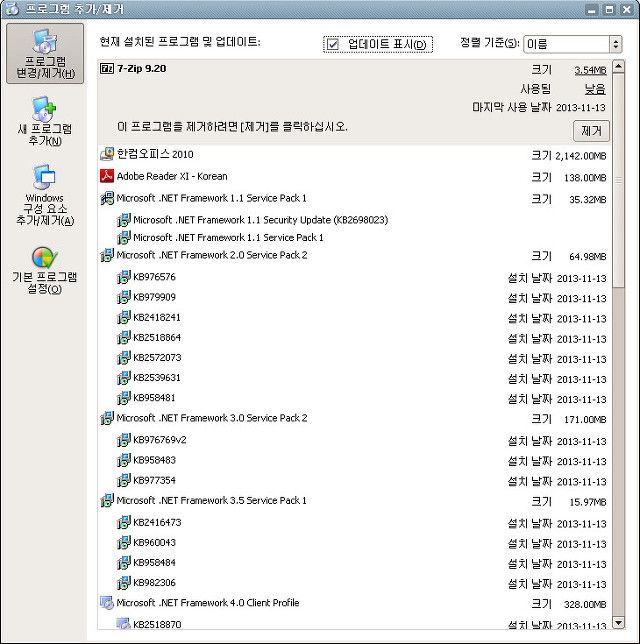Minimize the 프로그램 추가/제거 window
This screenshot has height=644, width=640.
592,9
